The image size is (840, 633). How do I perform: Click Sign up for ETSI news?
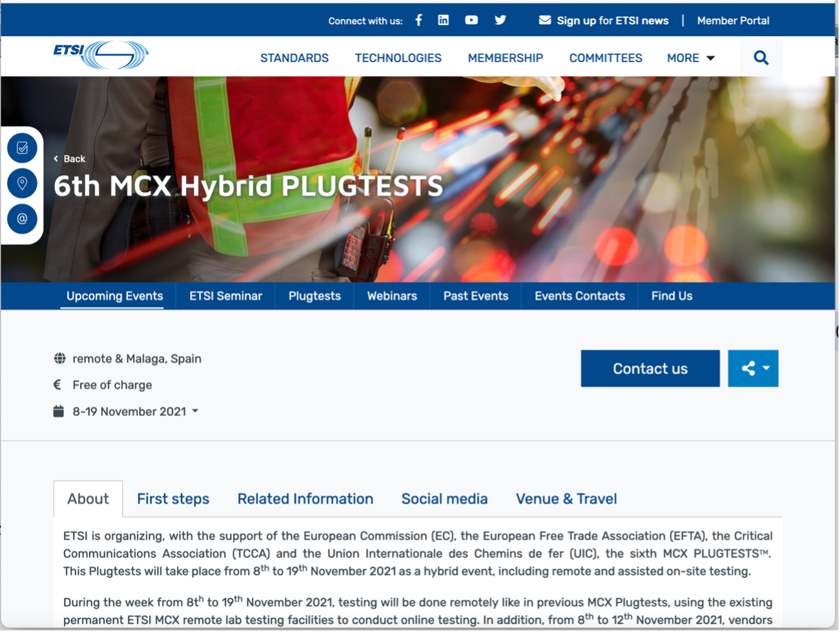click(613, 21)
